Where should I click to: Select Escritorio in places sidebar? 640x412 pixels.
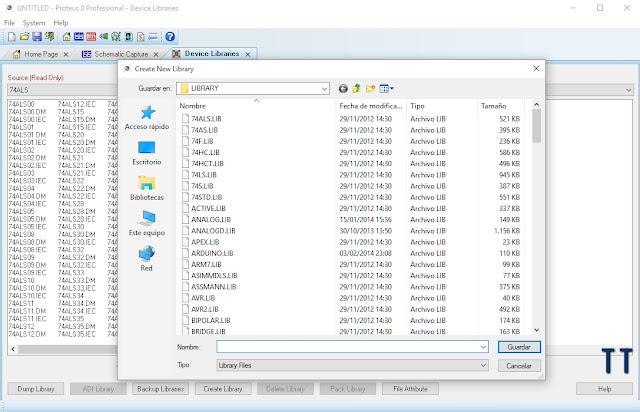tap(147, 153)
